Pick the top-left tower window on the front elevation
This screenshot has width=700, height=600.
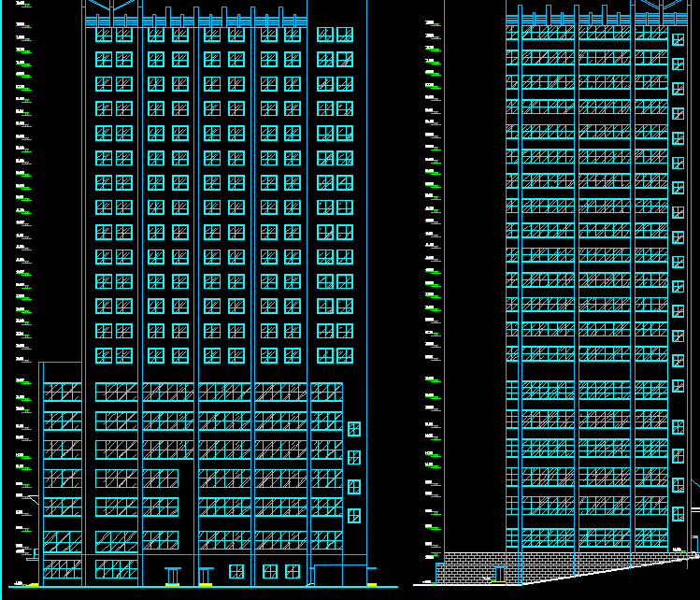(x=105, y=35)
